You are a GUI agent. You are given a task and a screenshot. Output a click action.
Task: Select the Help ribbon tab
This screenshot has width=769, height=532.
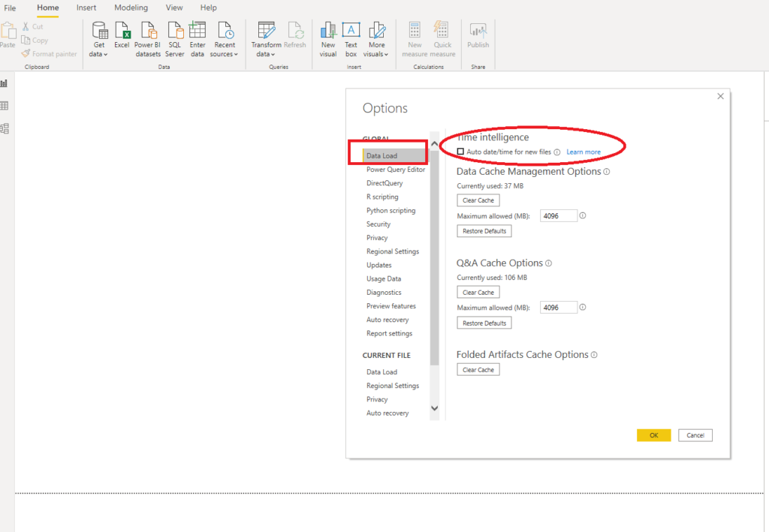[209, 8]
